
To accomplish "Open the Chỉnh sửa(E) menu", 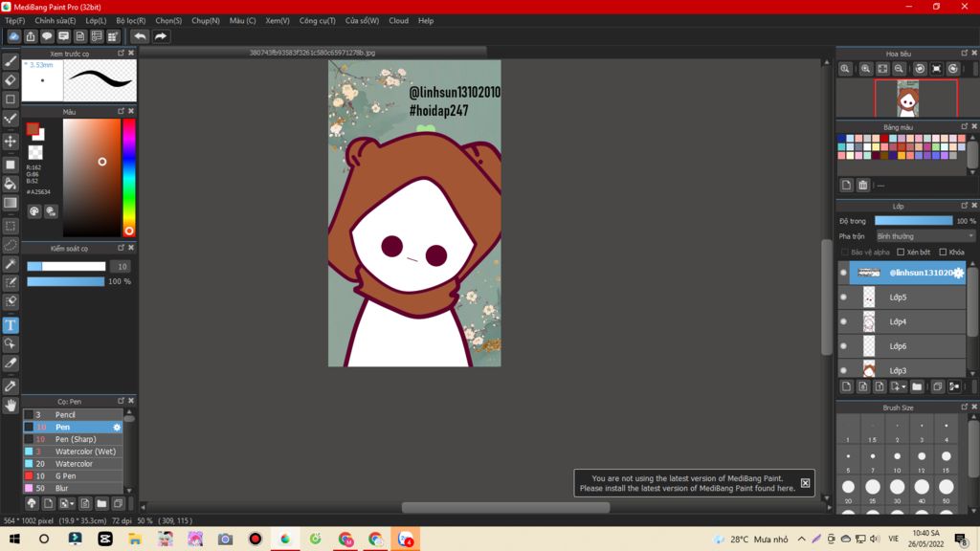I will [x=55, y=21].
